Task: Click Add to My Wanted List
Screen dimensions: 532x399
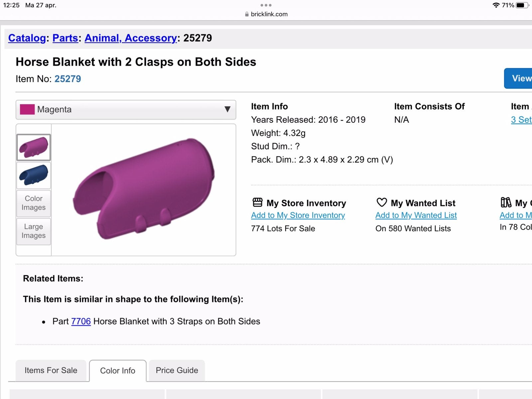Action: pyautogui.click(x=416, y=215)
